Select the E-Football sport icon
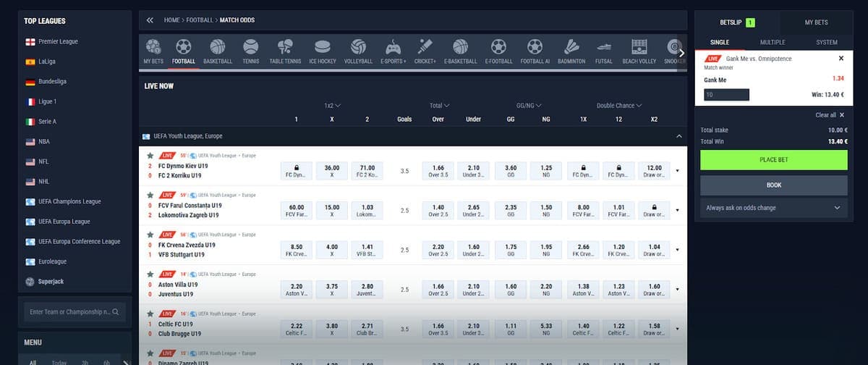 tap(498, 48)
